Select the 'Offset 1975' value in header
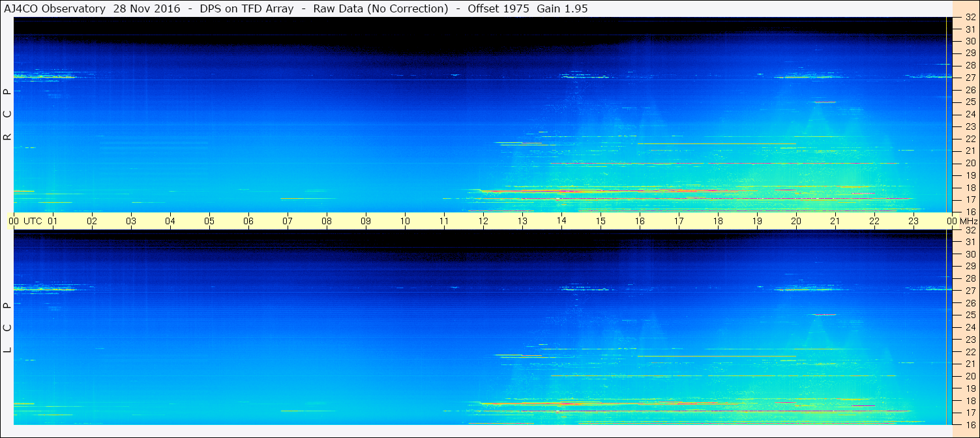The width and height of the screenshot is (980, 438). 498,8
